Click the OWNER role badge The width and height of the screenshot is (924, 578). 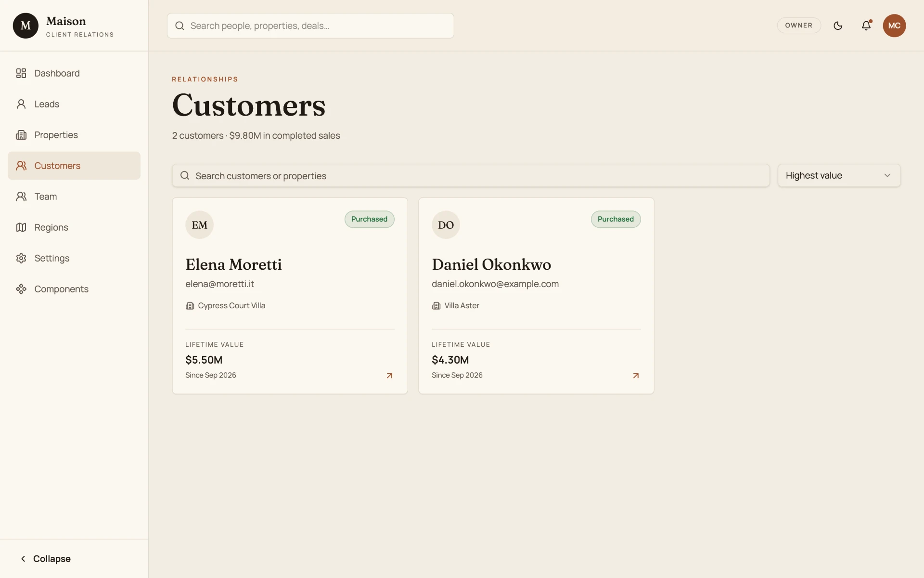[799, 26]
